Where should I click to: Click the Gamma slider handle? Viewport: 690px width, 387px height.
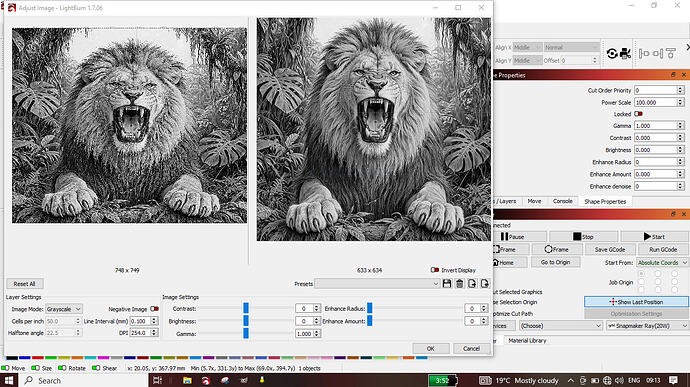246,333
